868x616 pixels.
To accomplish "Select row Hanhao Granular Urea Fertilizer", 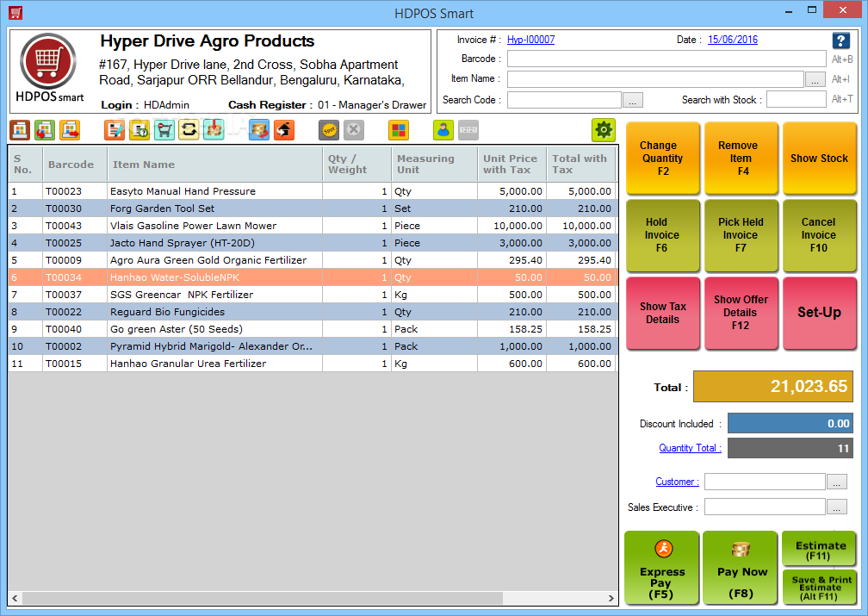I will point(313,364).
